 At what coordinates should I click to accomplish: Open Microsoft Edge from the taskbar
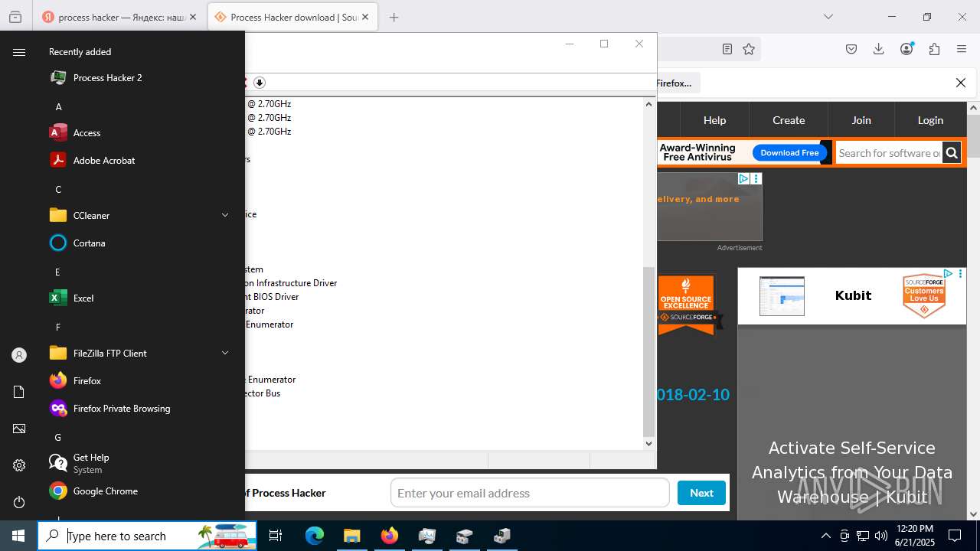(315, 536)
